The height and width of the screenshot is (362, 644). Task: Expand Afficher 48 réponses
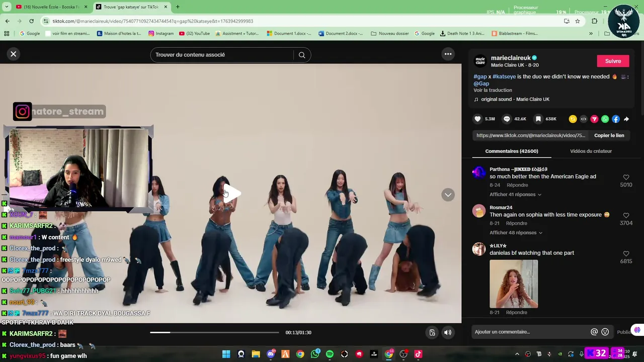(516, 233)
